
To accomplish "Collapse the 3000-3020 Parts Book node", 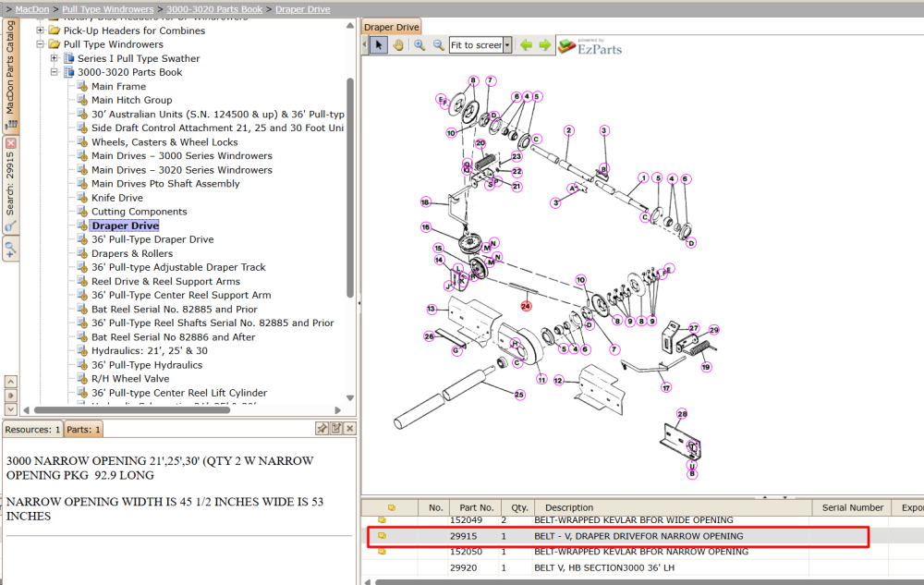I will 55,72.
